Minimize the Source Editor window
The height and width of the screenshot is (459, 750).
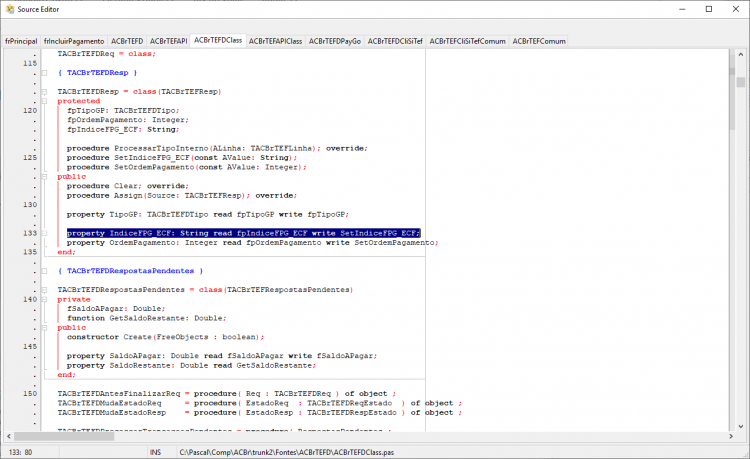pos(683,9)
